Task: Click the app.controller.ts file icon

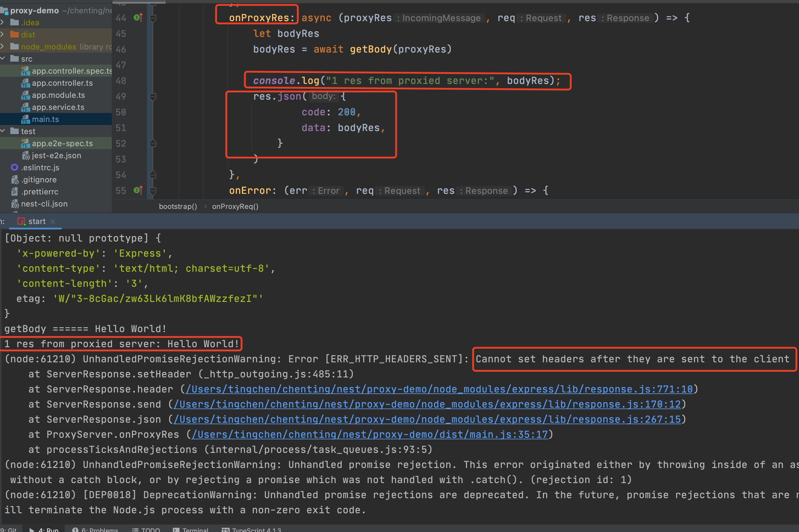Action: click(25, 83)
